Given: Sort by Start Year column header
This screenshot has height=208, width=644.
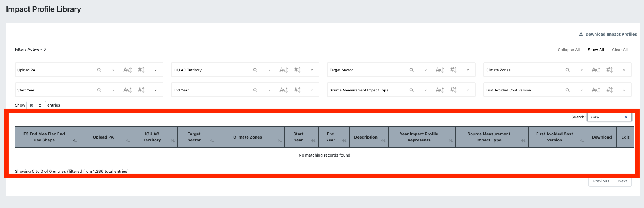Looking at the screenshot, I should coord(301,137).
